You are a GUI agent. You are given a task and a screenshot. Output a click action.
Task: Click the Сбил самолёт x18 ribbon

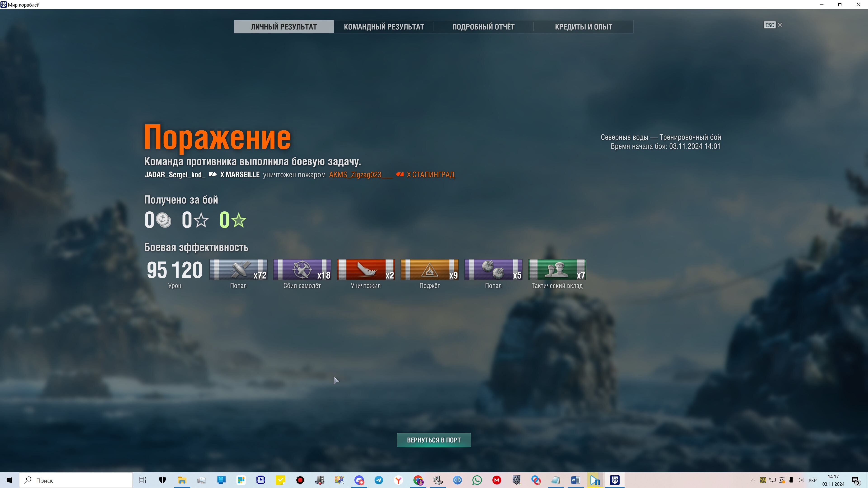[x=302, y=270]
